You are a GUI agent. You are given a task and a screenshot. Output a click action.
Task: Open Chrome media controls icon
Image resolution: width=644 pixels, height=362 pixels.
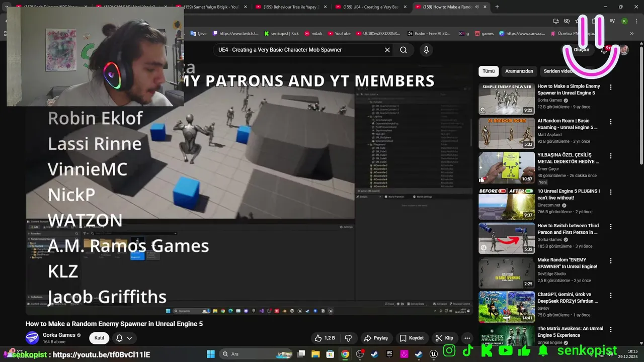(x=612, y=21)
